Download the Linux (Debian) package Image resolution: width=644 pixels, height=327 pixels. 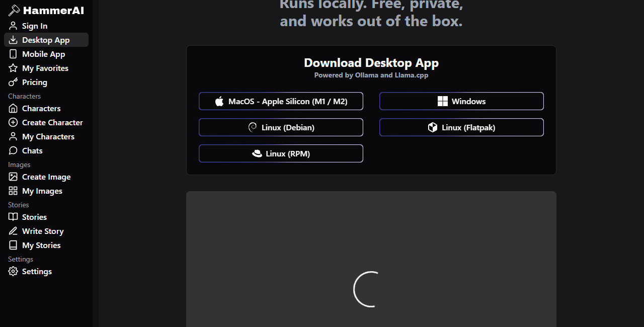coord(281,127)
